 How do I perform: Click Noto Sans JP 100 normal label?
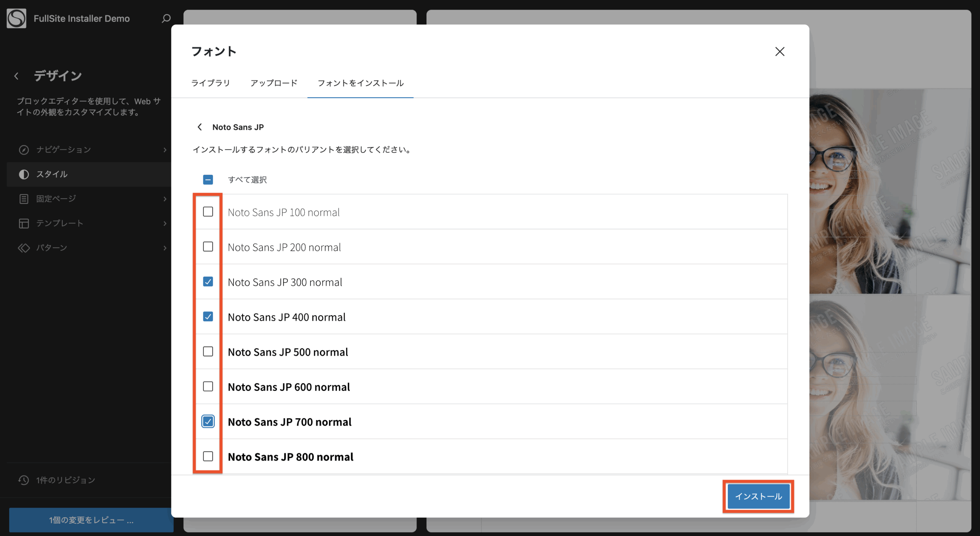[x=284, y=212]
